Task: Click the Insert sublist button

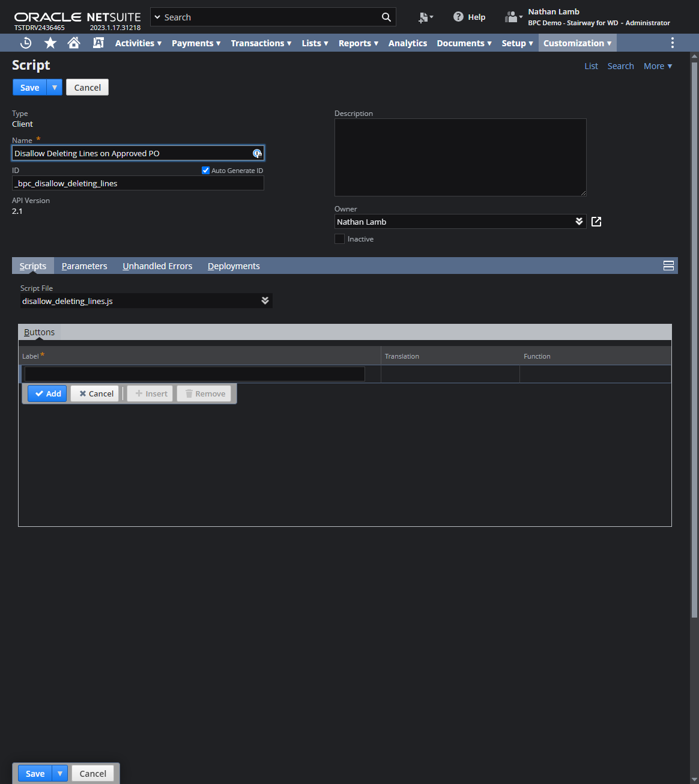Action: 150,394
